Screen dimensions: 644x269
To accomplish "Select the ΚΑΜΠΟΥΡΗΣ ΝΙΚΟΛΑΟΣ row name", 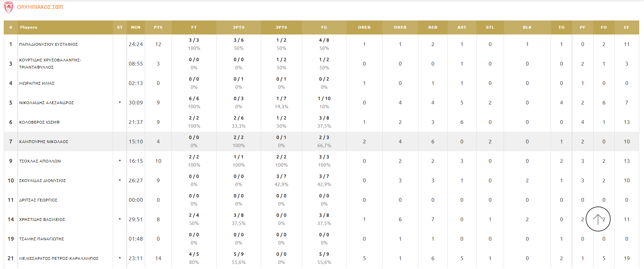I will pos(44,142).
